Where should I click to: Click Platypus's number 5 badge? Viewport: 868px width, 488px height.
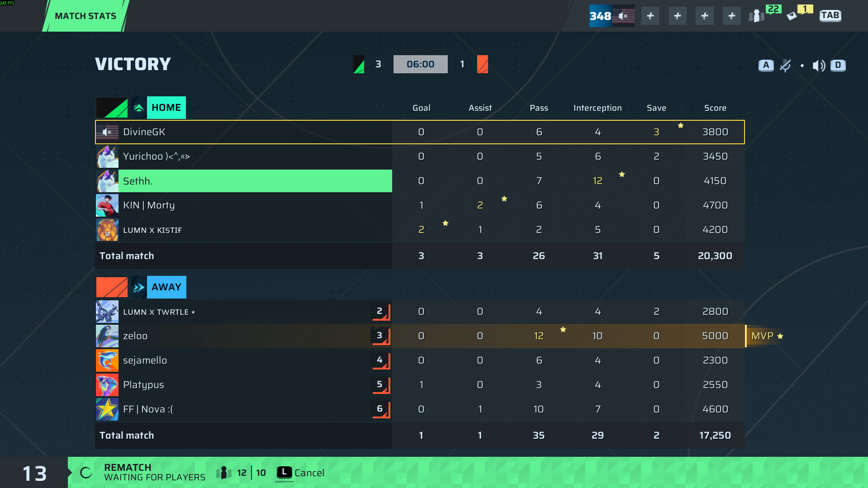[380, 385]
